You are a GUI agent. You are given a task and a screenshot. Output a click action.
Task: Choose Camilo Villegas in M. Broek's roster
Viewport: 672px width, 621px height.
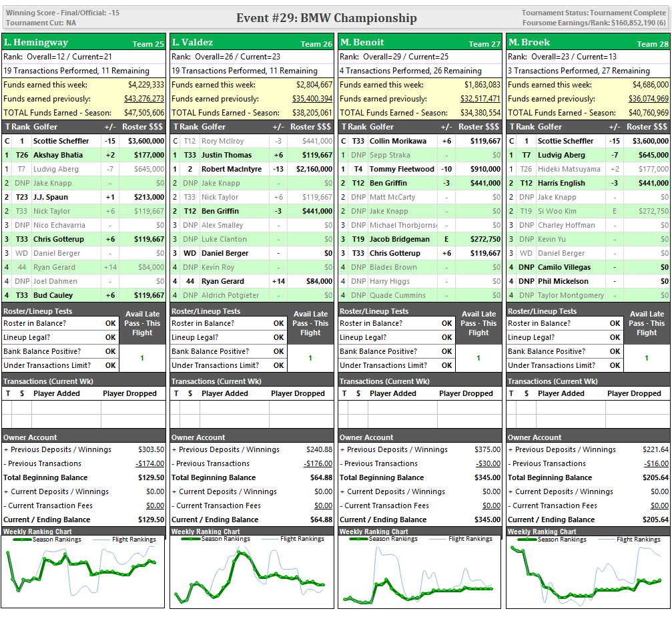tap(564, 267)
